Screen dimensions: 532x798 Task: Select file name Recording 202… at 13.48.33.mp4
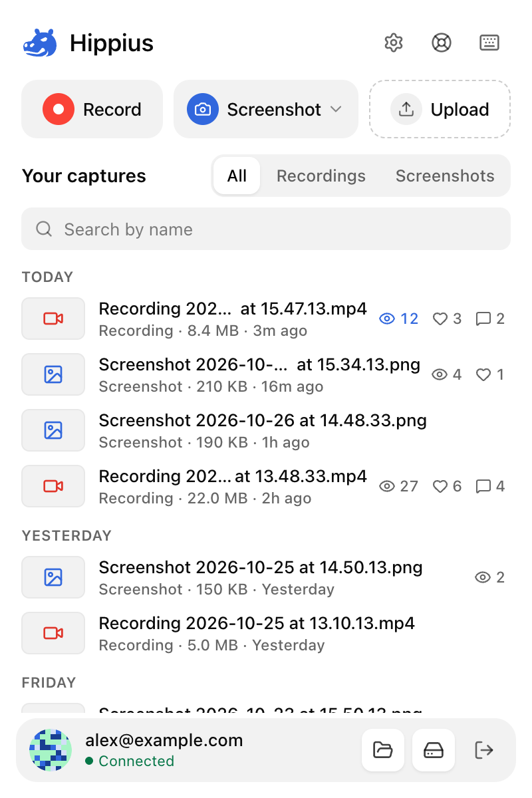233,476
